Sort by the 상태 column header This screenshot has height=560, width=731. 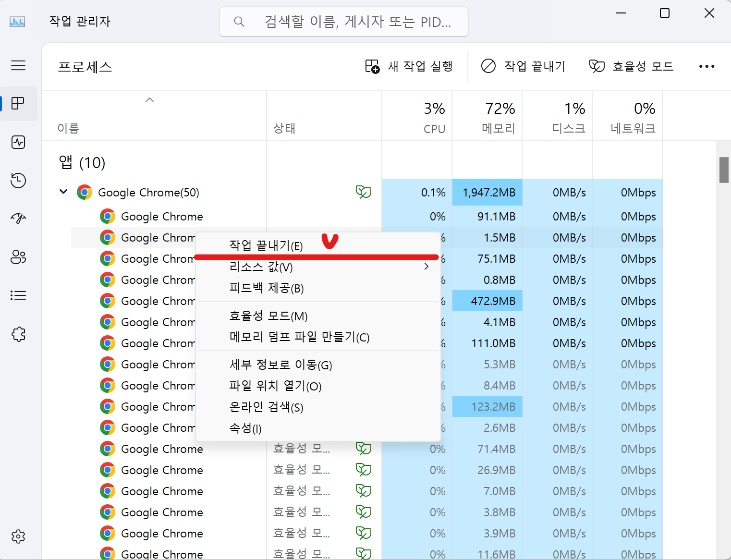[x=324, y=116]
